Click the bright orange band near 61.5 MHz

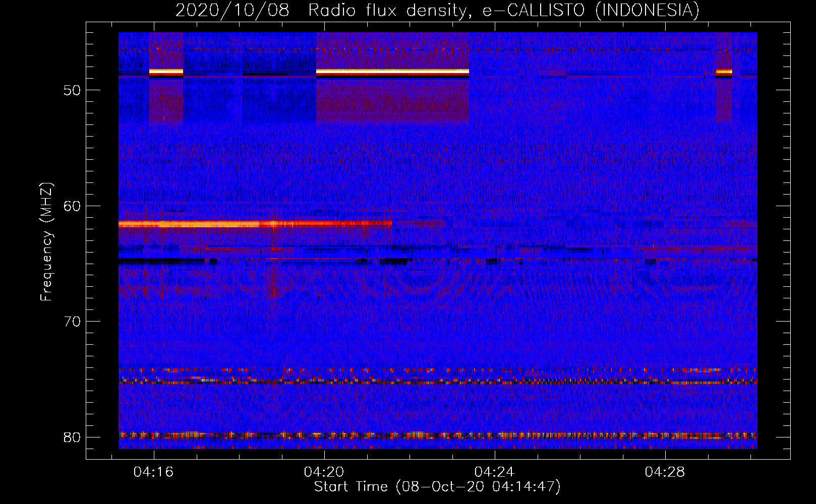click(x=255, y=224)
